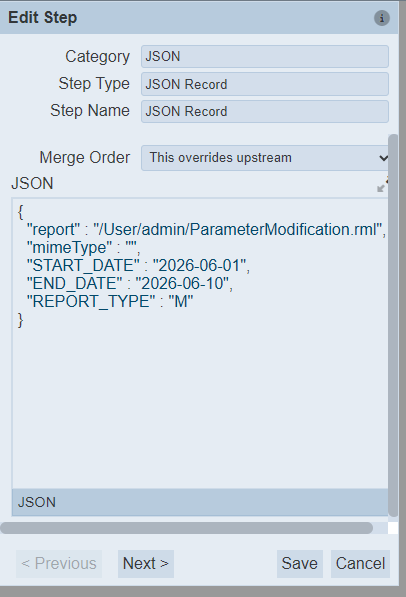Click the horizontal scrollbar below the editor

(x=187, y=528)
